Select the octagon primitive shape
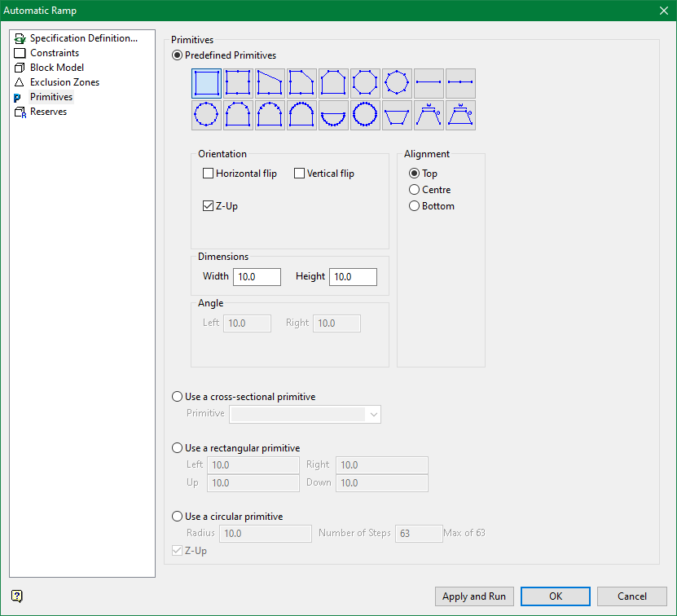This screenshot has width=677, height=616. point(366,84)
